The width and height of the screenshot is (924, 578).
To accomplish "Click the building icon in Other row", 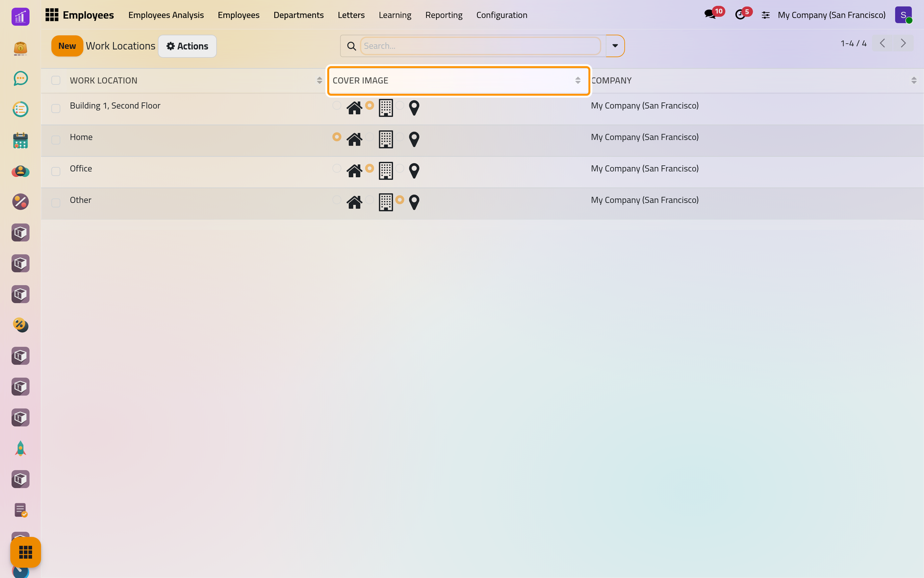I will click(386, 202).
